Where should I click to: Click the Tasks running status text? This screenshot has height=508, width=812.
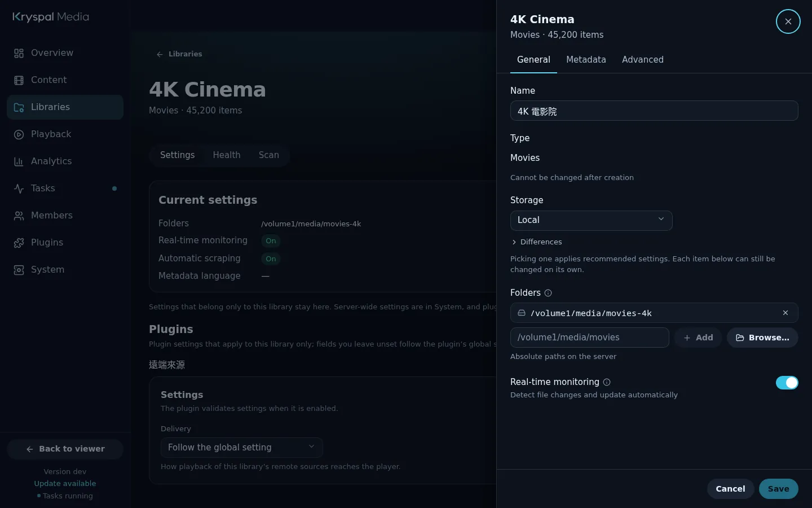(68, 496)
